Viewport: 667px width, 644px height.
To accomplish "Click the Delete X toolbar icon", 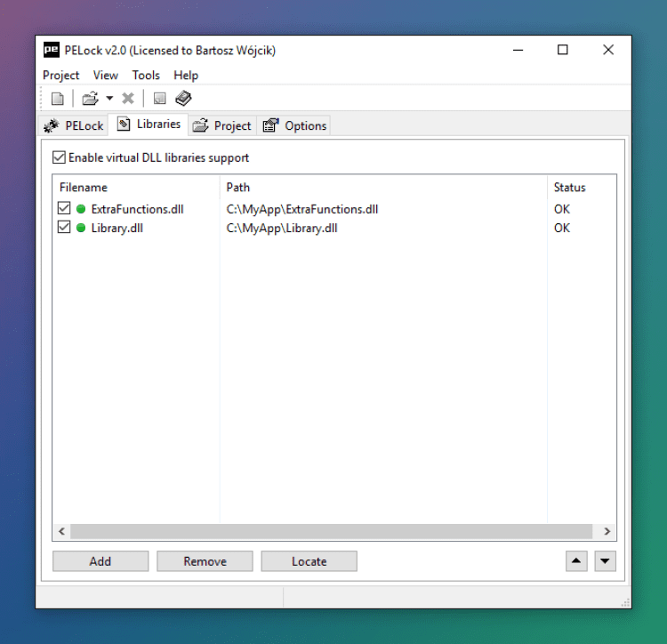I will tap(127, 99).
